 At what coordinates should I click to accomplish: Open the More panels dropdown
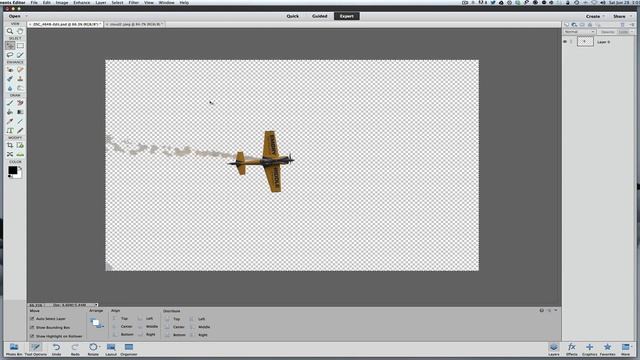click(626, 349)
